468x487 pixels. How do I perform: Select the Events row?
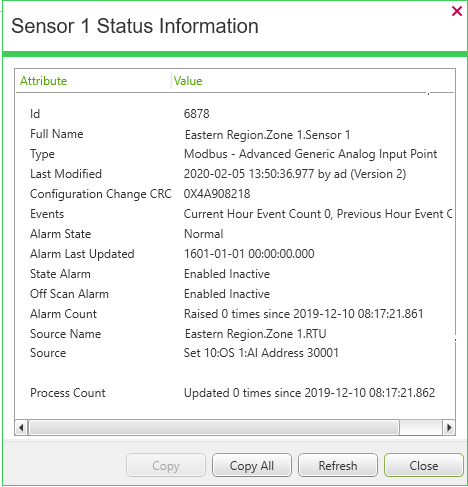[x=235, y=214]
